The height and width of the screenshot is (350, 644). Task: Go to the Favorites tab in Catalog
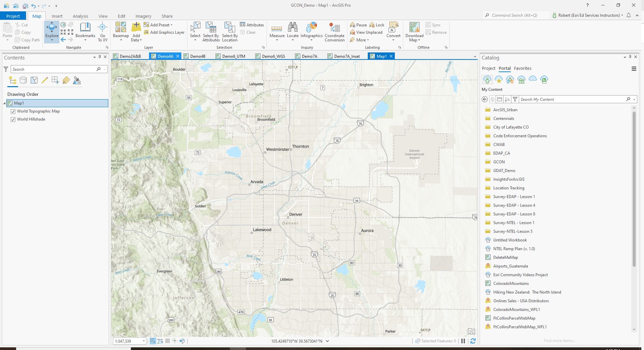[x=523, y=68]
